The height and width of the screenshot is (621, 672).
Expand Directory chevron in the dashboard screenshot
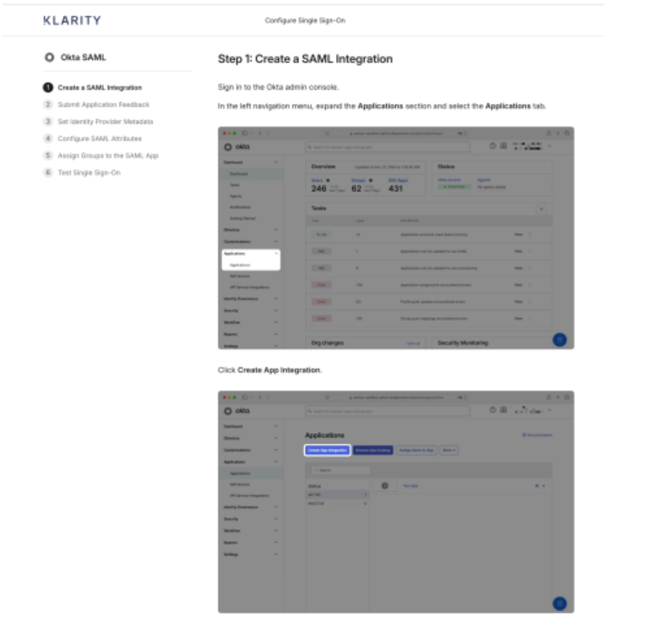click(x=276, y=230)
